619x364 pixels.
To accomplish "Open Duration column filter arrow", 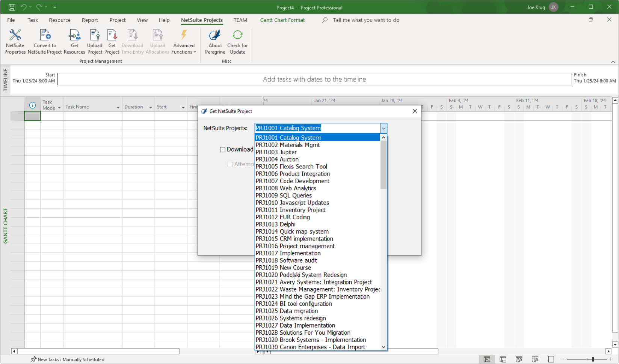I will 151,107.
